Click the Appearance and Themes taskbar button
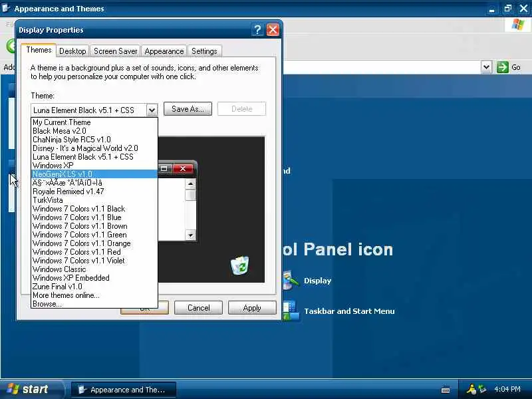532x399 pixels. click(x=124, y=390)
